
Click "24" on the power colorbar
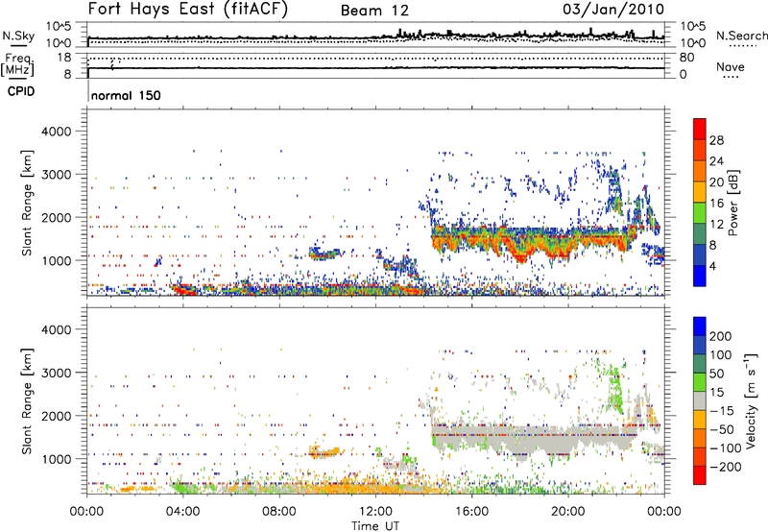coord(716,161)
